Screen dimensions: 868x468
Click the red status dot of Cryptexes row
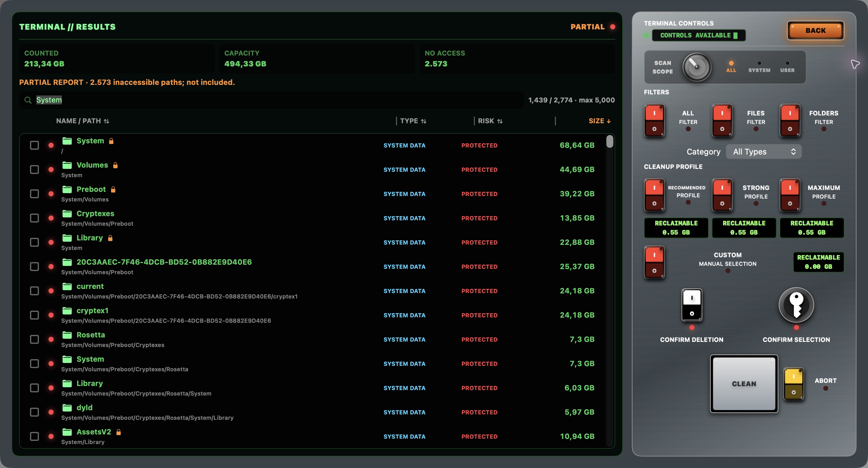click(x=51, y=218)
